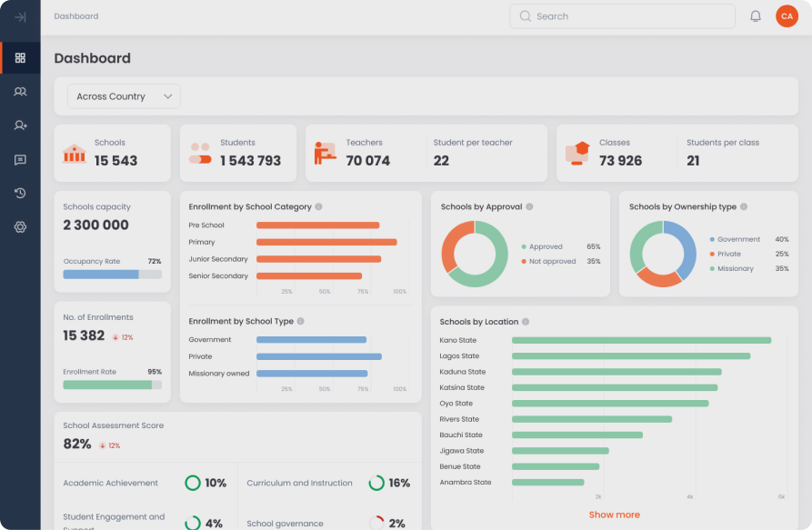Click the red down arrow beside 15 382
The image size is (812, 530).
pos(115,337)
